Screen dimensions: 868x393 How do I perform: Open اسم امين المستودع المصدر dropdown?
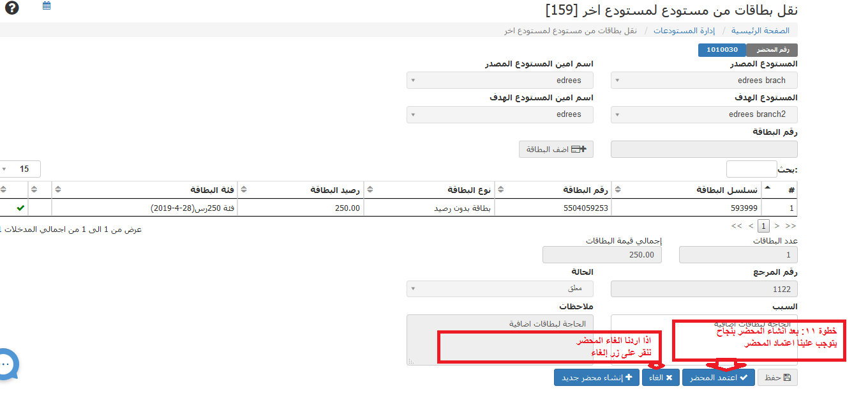[500, 81]
